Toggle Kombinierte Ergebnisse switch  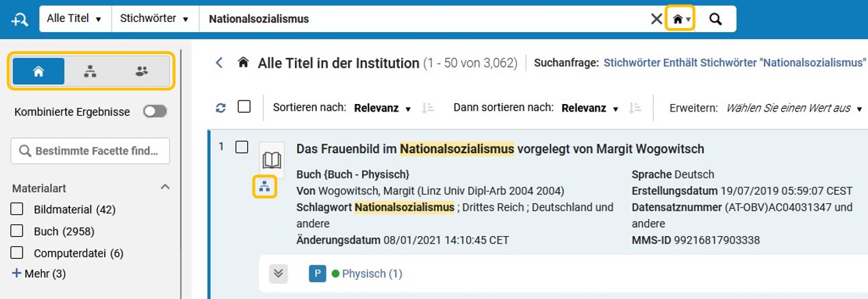pos(155,112)
